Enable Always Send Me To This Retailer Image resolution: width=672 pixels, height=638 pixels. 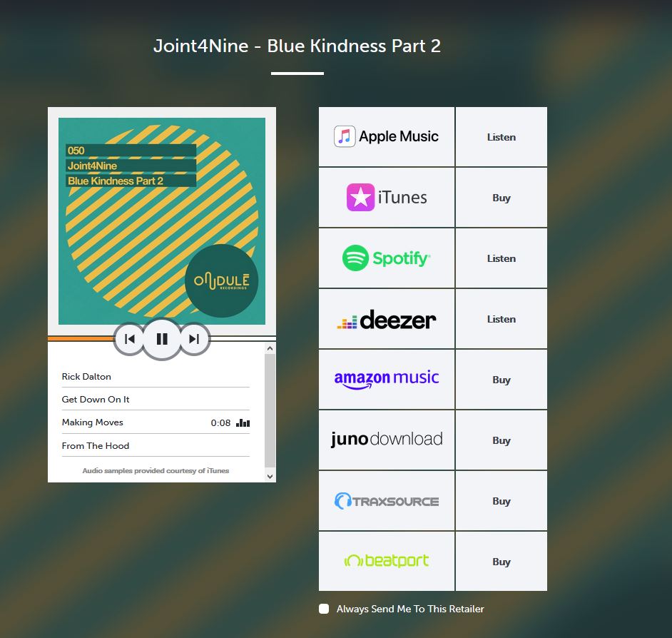click(x=323, y=609)
